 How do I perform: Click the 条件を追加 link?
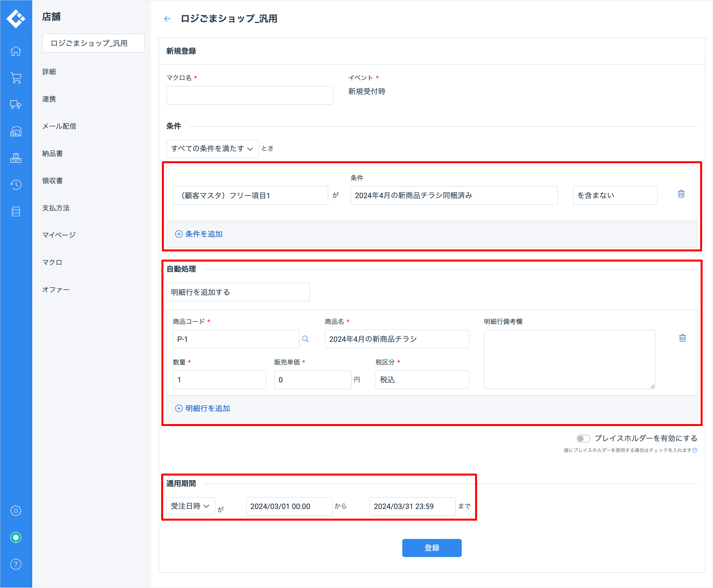(x=199, y=234)
